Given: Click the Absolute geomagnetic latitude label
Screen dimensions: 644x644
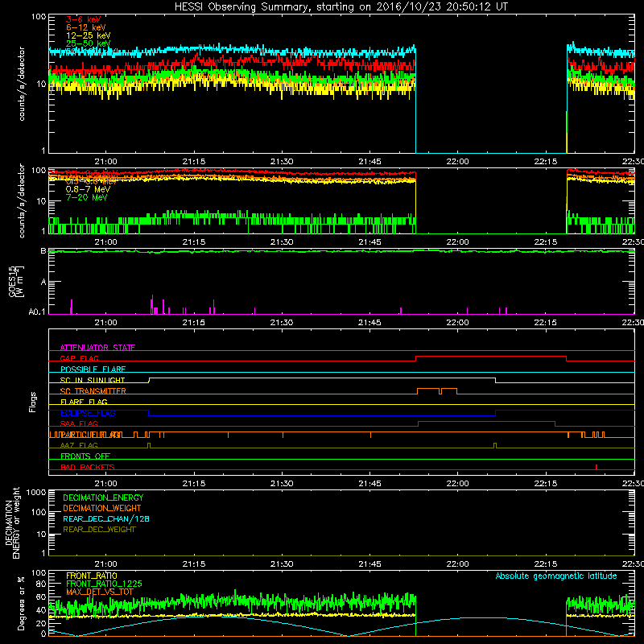Looking at the screenshot, I should pos(556,576).
